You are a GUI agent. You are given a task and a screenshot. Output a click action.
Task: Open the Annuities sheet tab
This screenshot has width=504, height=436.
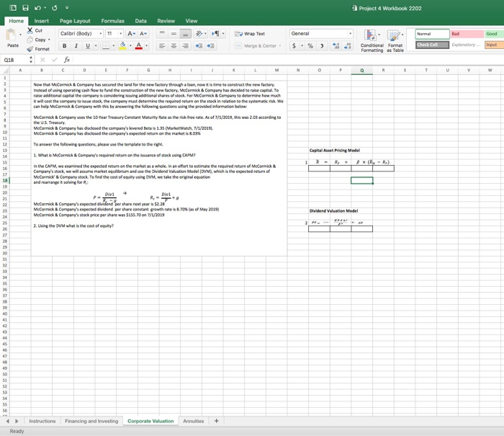193,421
